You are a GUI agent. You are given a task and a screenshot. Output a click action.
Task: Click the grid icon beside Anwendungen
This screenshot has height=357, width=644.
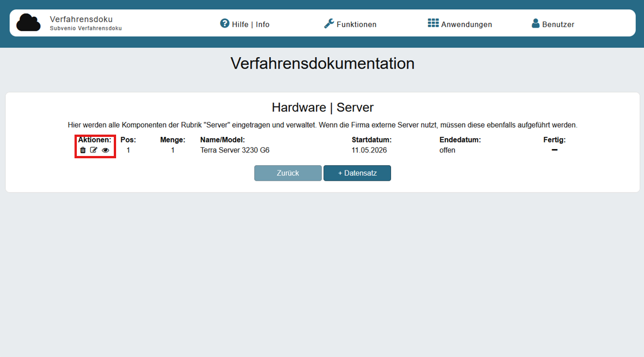pos(433,23)
